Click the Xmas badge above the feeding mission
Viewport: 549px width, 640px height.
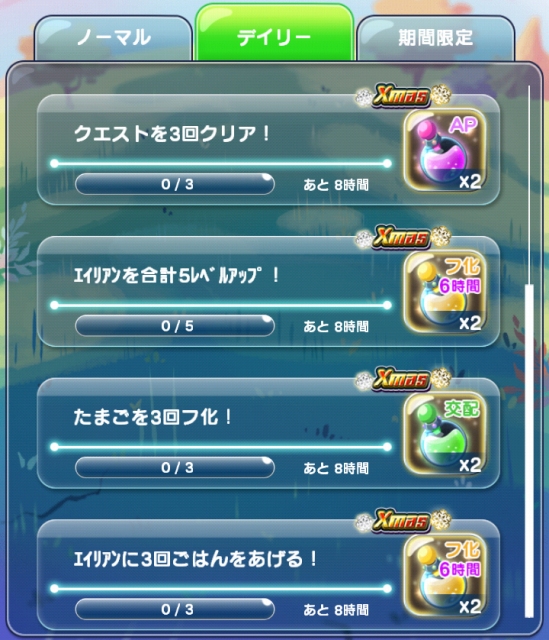click(x=402, y=521)
